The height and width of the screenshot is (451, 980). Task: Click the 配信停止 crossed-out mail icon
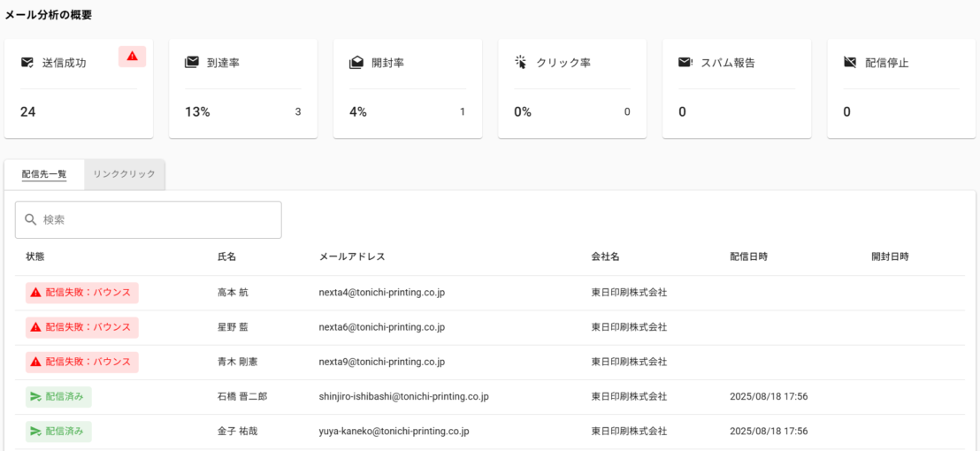tap(849, 63)
